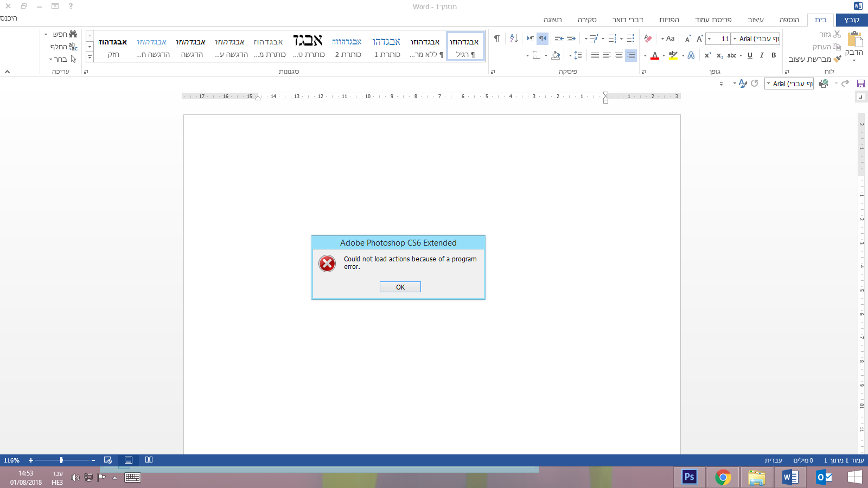This screenshot has height=488, width=868.
Task: Click the Bold formatting icon
Action: tap(774, 55)
